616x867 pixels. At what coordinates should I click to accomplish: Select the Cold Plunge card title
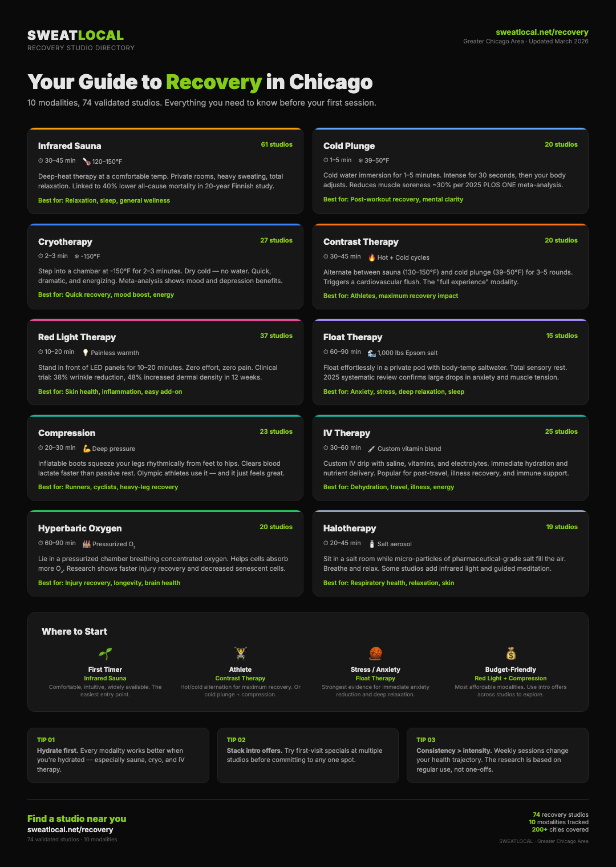[349, 146]
